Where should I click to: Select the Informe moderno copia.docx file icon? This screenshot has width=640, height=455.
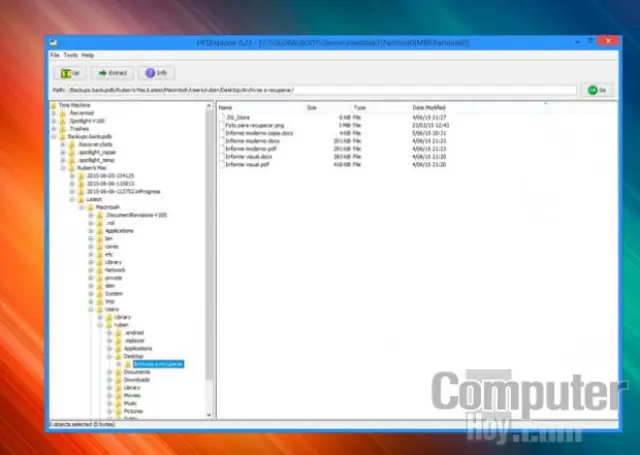(222, 132)
